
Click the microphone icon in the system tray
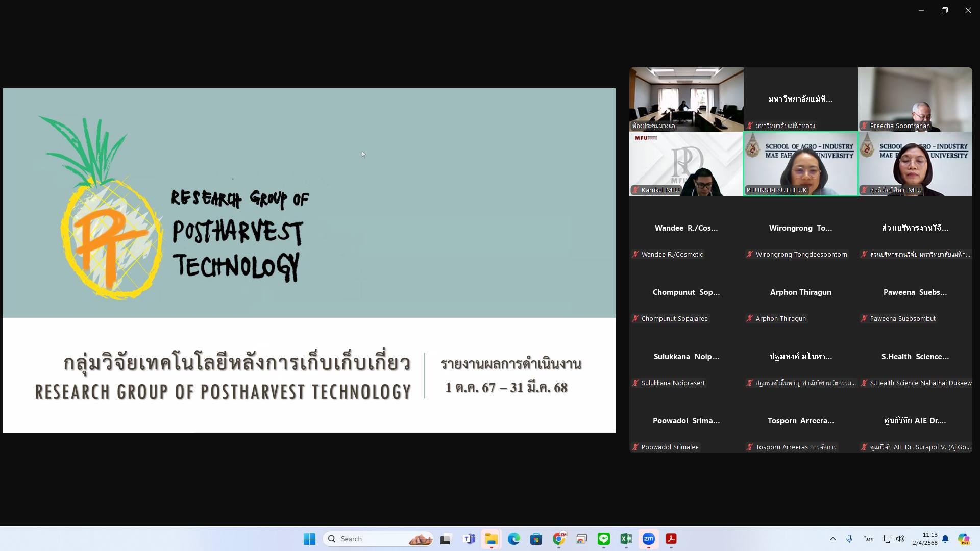pos(849,539)
